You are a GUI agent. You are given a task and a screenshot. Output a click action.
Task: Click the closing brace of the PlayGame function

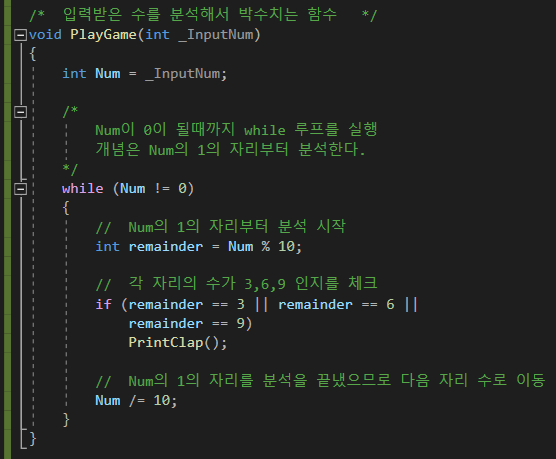click(x=33, y=439)
